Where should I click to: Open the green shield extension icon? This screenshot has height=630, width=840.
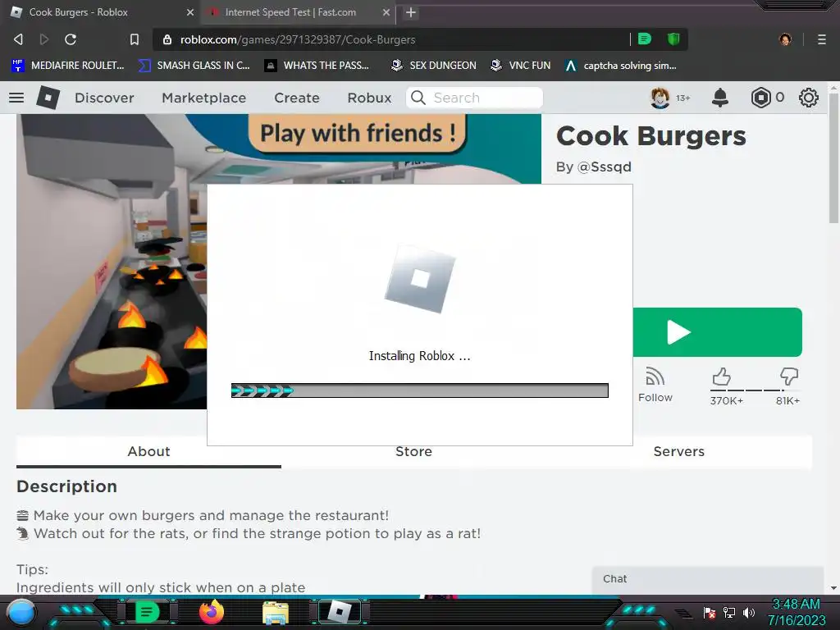673,39
